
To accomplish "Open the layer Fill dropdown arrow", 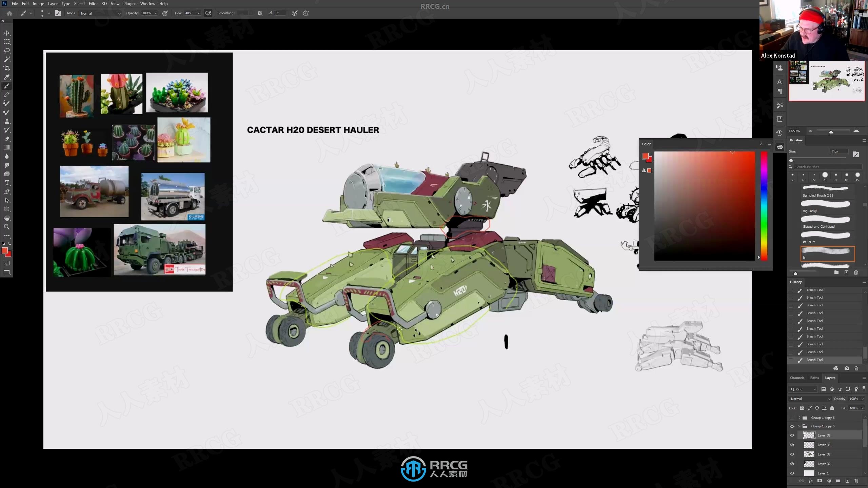I will pyautogui.click(x=863, y=408).
